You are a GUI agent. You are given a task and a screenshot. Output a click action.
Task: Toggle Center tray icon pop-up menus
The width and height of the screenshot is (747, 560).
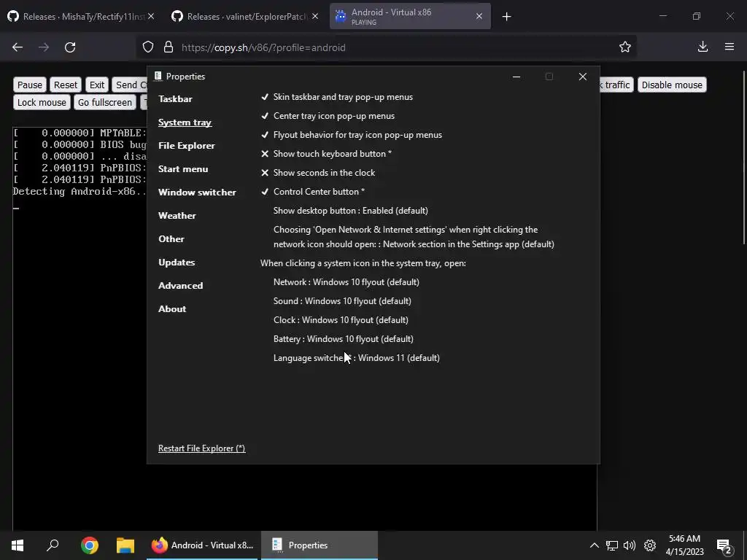pyautogui.click(x=328, y=116)
